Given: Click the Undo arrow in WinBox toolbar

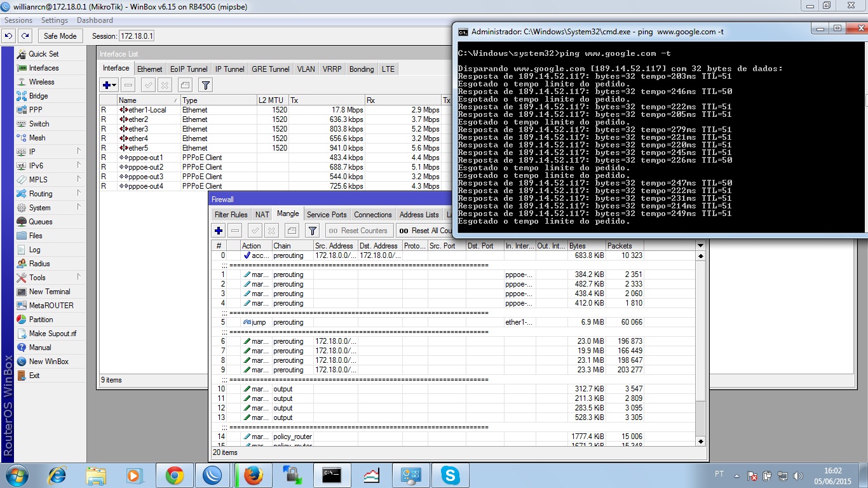Looking at the screenshot, I should tap(9, 36).
